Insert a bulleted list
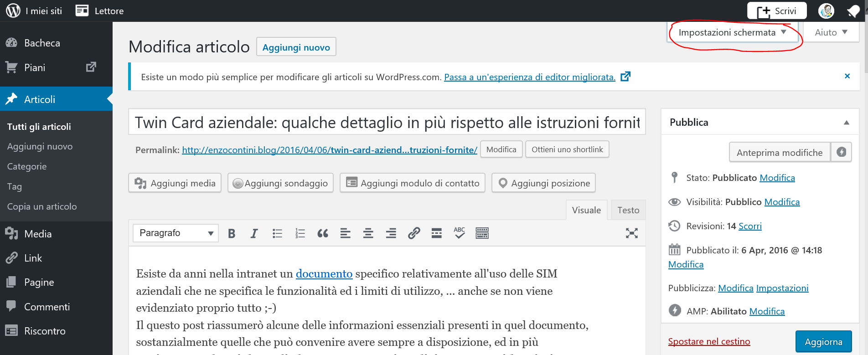Image resolution: width=868 pixels, height=355 pixels. 277,234
